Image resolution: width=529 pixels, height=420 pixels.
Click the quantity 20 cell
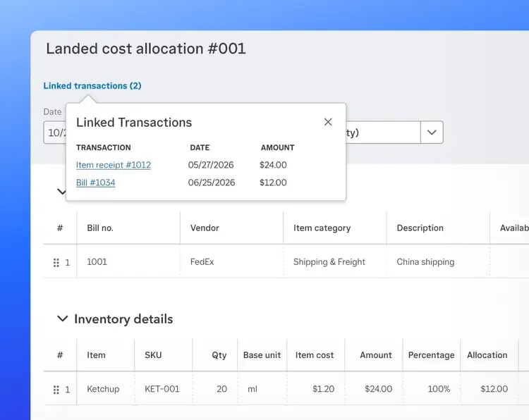tap(215, 389)
